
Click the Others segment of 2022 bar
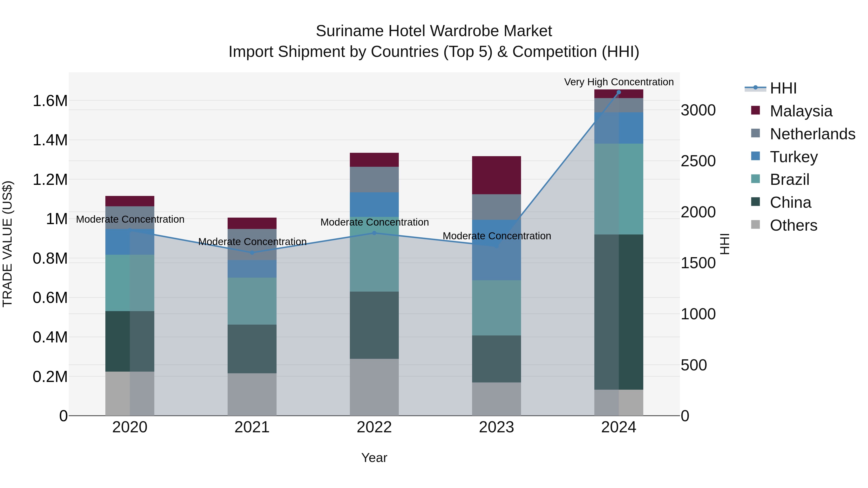pos(374,387)
